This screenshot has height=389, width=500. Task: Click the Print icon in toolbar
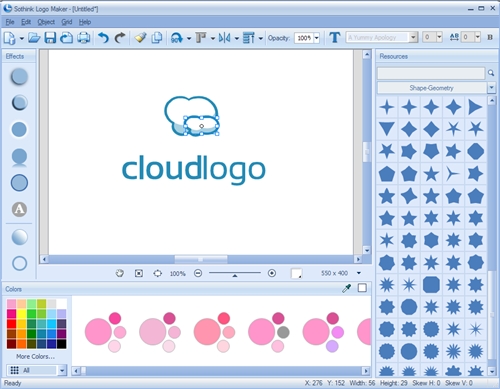[84, 38]
